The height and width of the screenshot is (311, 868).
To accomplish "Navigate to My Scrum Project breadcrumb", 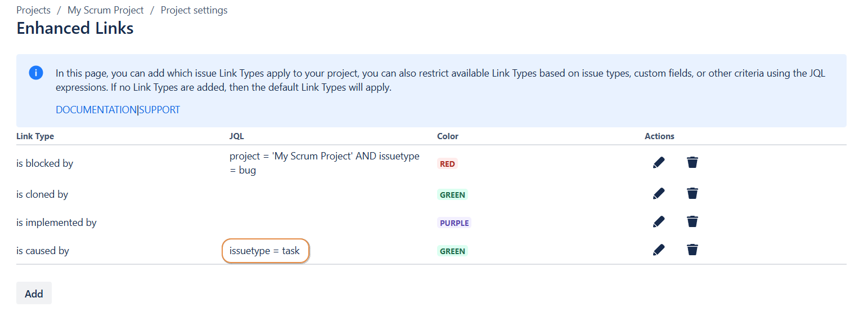I will coord(106,10).
